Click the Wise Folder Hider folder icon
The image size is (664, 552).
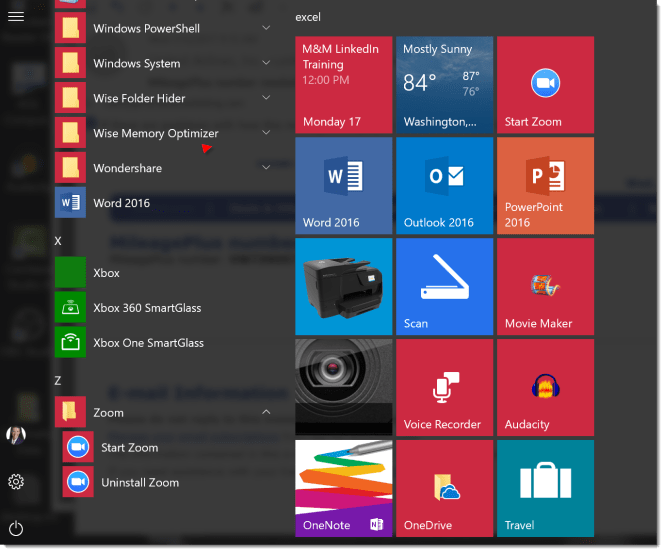pyautogui.click(x=70, y=98)
